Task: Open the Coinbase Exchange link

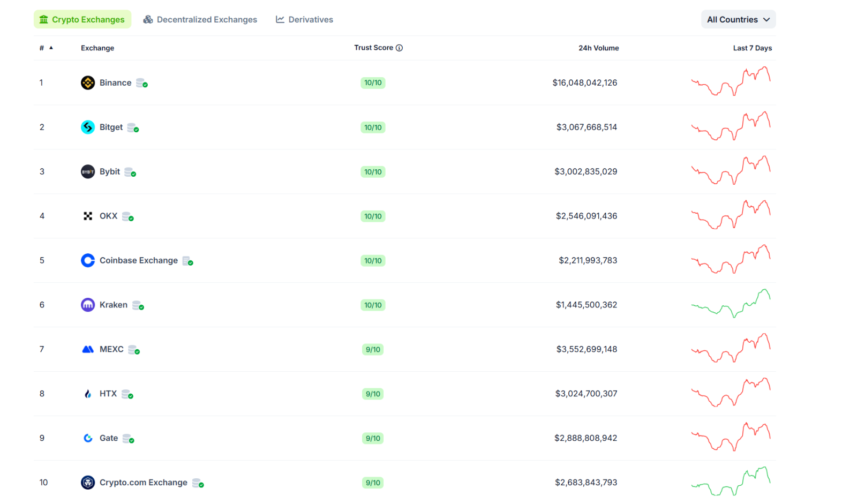Action: click(x=139, y=260)
